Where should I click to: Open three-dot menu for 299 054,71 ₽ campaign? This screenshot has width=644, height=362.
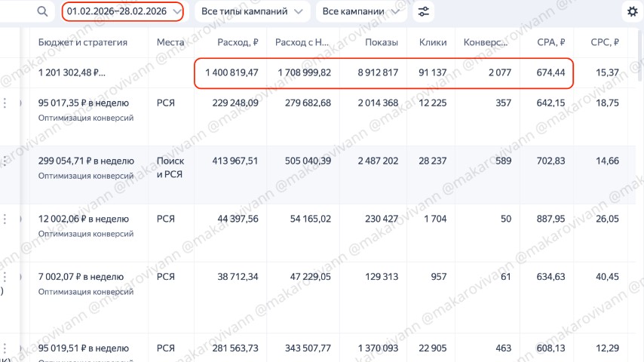[x=6, y=161]
